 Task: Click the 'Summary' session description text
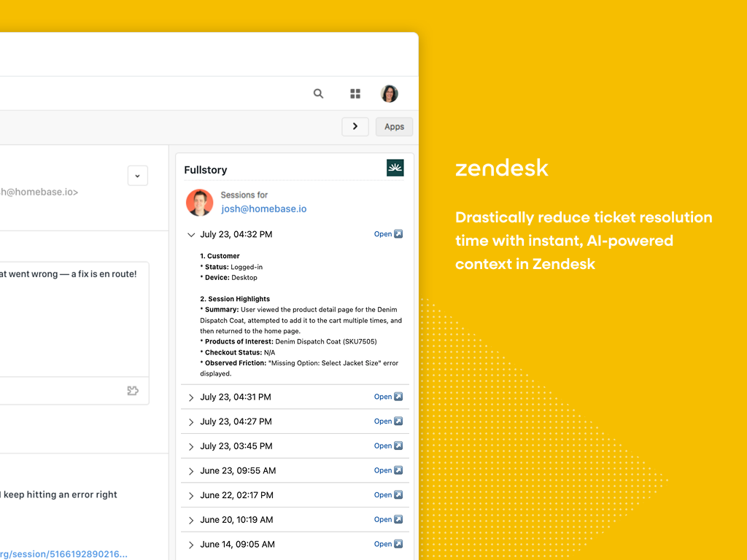coord(301,320)
